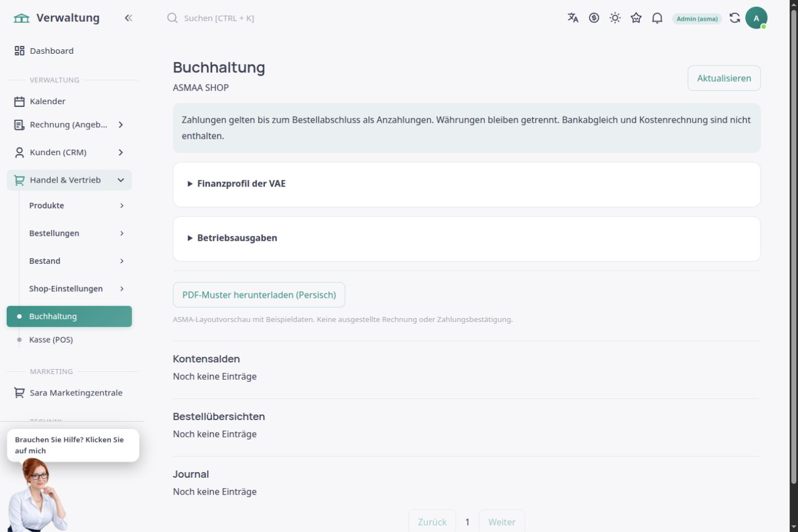Expand the Produkte submenu chevron

pos(122,206)
